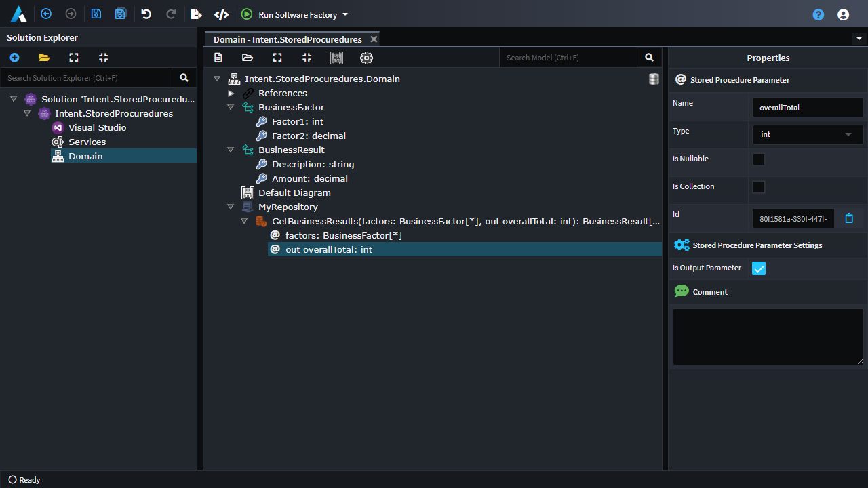
Task: Close the Domain designer tab
Action: (374, 39)
